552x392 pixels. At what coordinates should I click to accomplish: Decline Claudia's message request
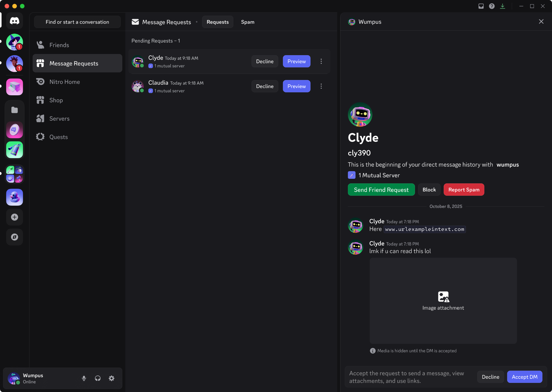(x=265, y=86)
